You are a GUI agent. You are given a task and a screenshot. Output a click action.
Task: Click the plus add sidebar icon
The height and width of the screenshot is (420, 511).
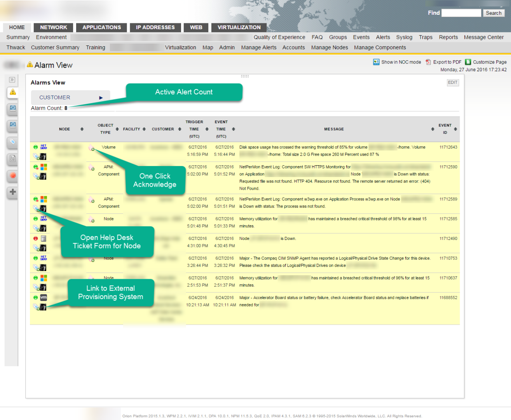(13, 192)
